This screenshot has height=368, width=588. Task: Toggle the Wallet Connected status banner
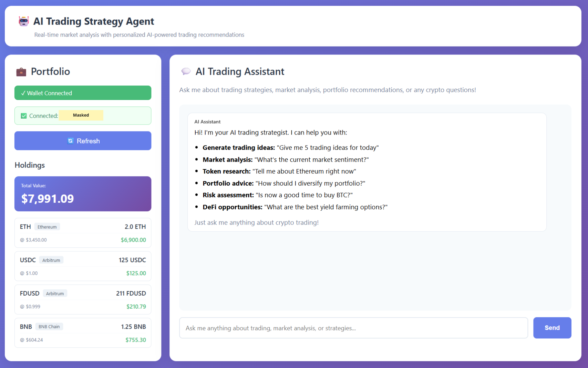pos(83,93)
